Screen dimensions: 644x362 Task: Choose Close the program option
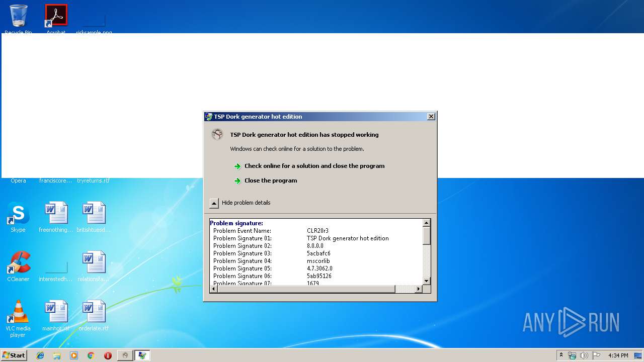[271, 180]
